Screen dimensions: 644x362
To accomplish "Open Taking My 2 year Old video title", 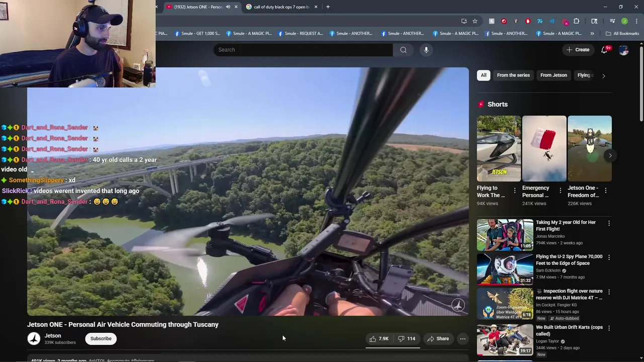I will (x=566, y=225).
